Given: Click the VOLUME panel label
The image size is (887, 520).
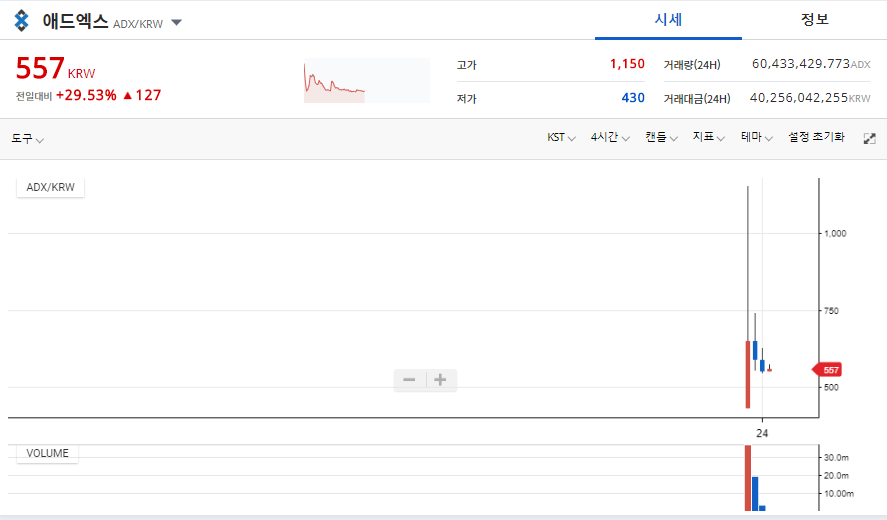Looking at the screenshot, I should click(47, 453).
